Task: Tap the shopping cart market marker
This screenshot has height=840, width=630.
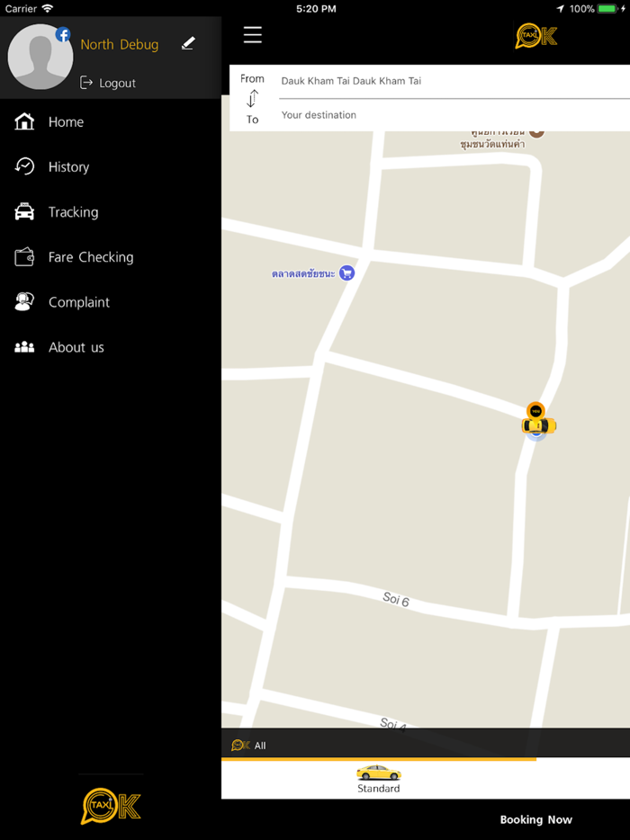Action: tap(346, 273)
